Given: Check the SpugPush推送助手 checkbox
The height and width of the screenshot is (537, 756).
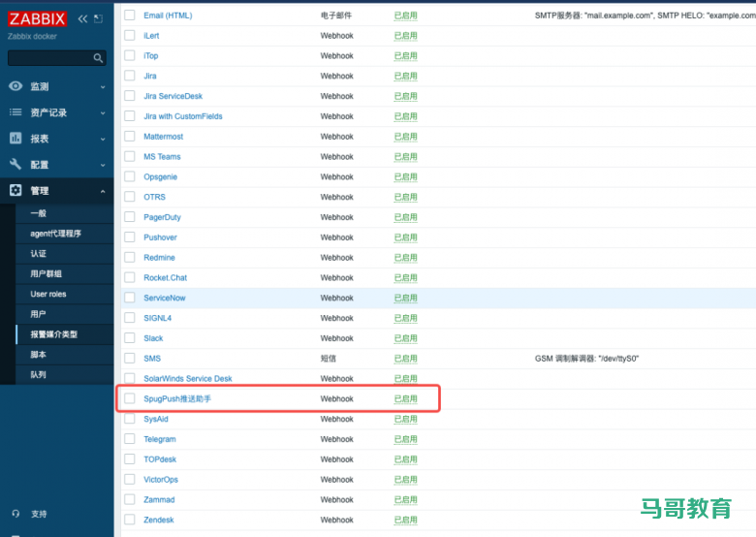Looking at the screenshot, I should point(130,398).
